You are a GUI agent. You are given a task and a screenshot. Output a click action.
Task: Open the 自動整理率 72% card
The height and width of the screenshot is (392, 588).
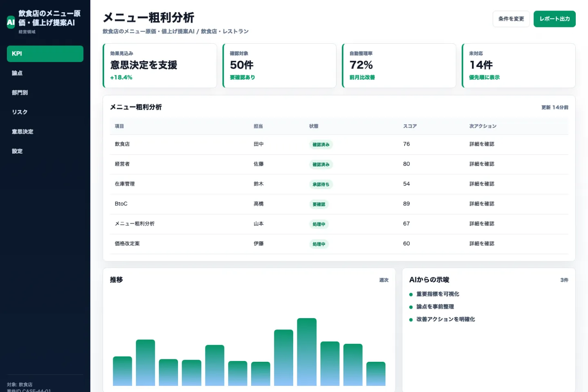pyautogui.click(x=399, y=65)
